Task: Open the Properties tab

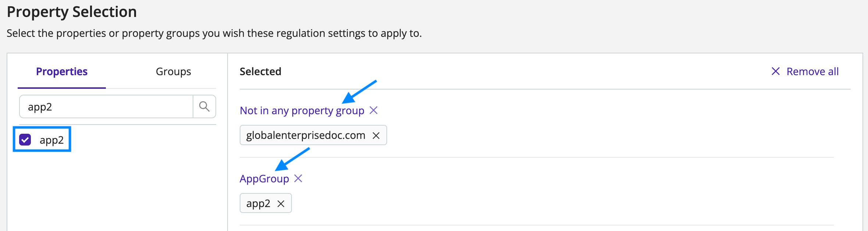Action: coord(62,71)
